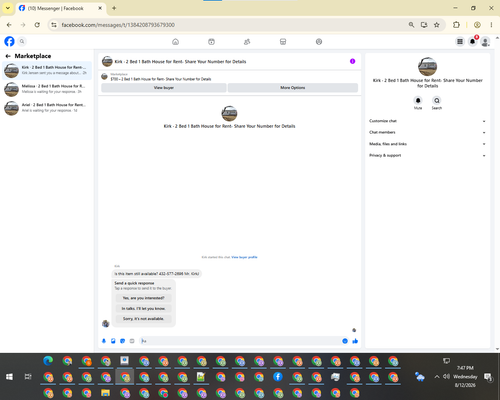View site information icon beside URL
The width and height of the screenshot is (500, 400).
coord(54,25)
